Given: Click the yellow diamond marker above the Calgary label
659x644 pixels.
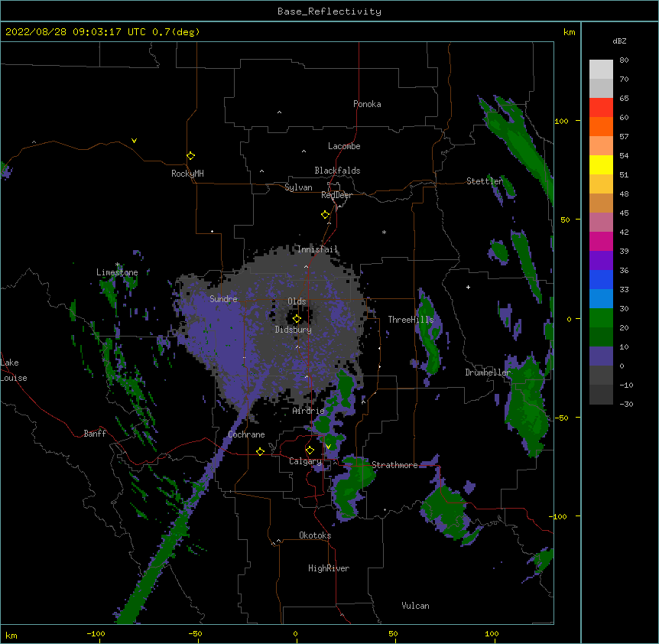Looking at the screenshot, I should point(310,450).
